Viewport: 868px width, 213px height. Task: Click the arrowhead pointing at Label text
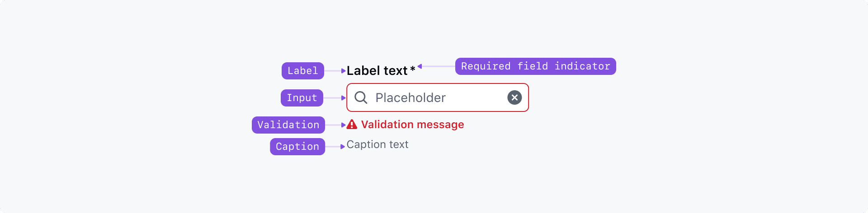[x=344, y=71]
